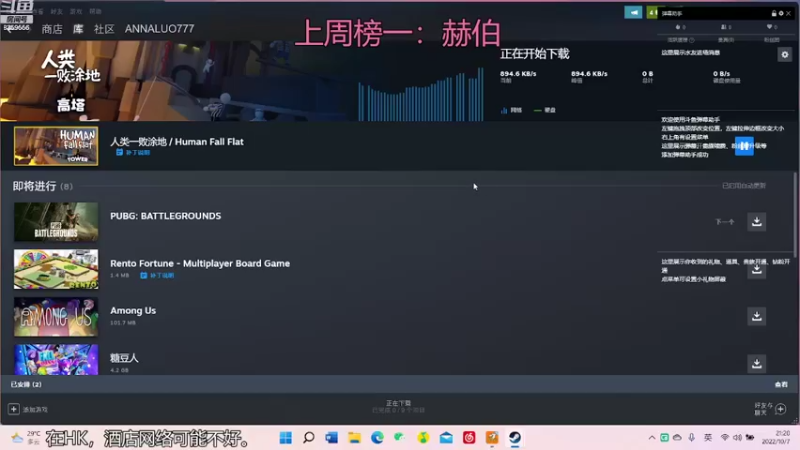Select the 'Among Us' title text

point(133,310)
